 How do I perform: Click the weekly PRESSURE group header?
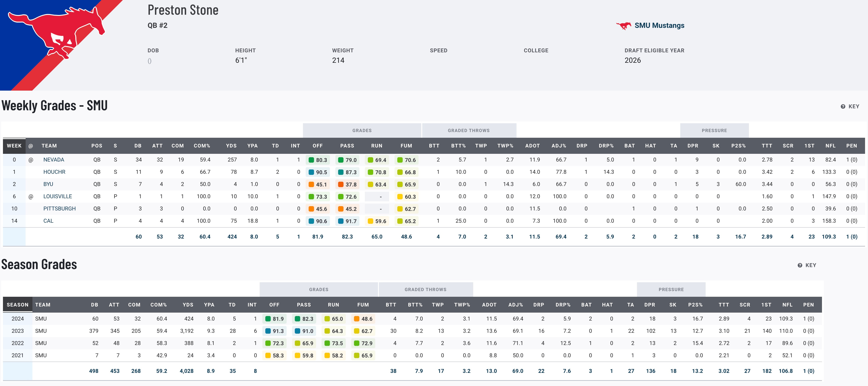tap(714, 130)
